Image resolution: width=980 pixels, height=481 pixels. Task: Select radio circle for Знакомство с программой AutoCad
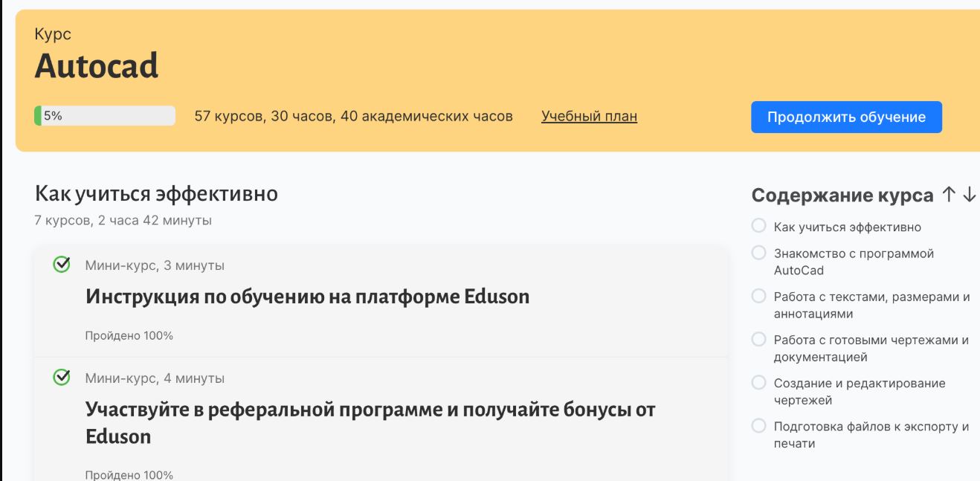759,253
